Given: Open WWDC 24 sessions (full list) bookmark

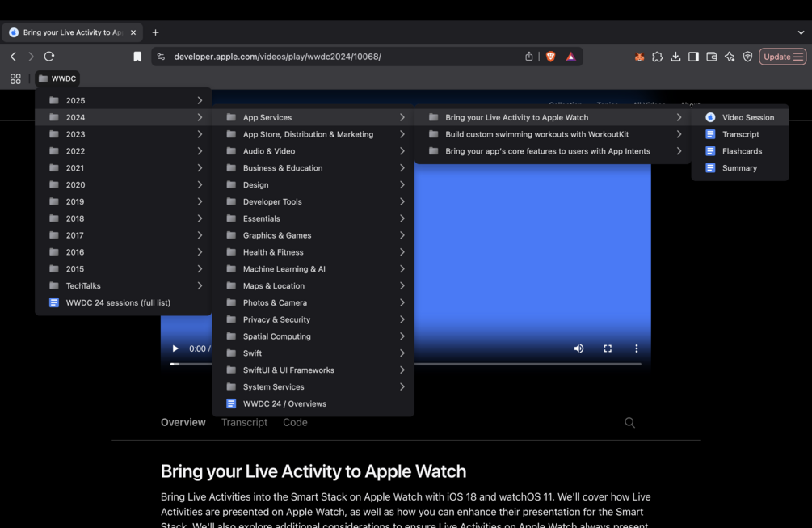Looking at the screenshot, I should [x=124, y=302].
